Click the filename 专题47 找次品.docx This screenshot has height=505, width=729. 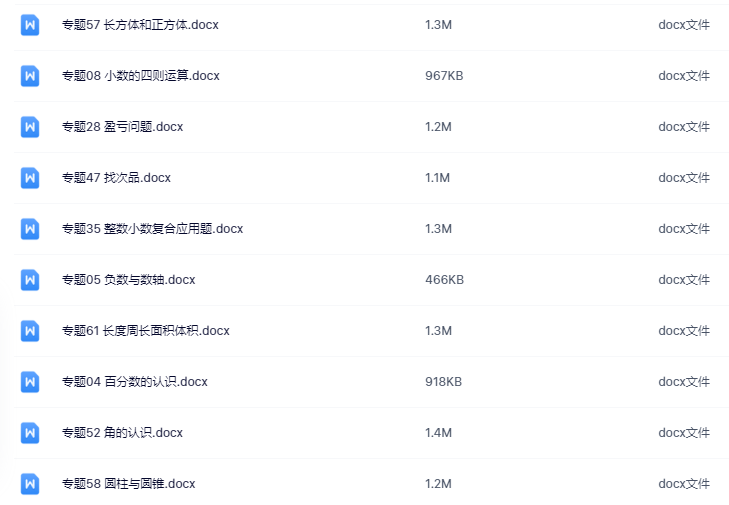pos(116,178)
